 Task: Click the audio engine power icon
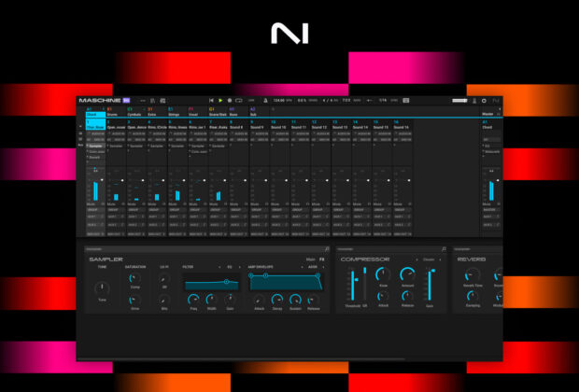coord(484,101)
